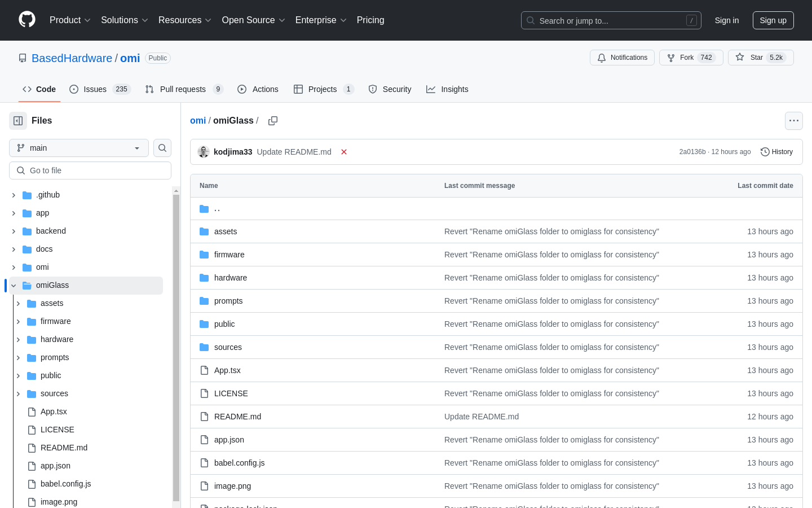Open the Pull requests tab
The width and height of the screenshot is (812, 508).
(184, 89)
